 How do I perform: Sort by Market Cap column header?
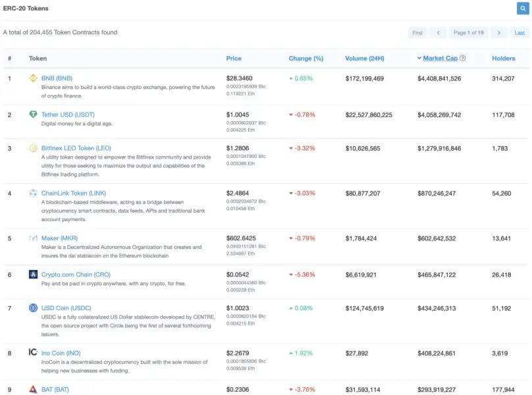pos(440,59)
